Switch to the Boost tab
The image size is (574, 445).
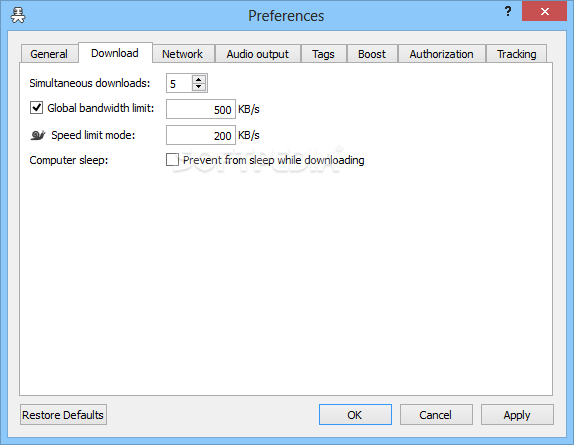372,54
